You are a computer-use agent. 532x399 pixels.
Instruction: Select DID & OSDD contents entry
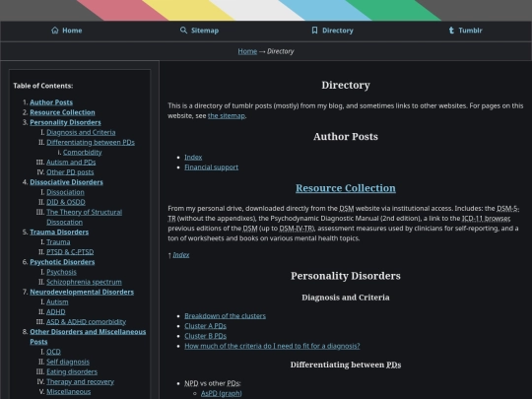[66, 202]
